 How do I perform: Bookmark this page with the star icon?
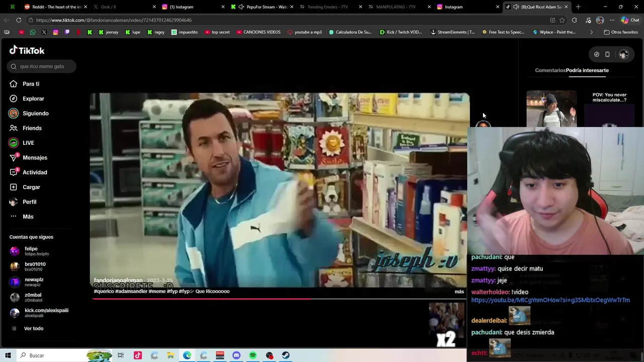[x=562, y=20]
